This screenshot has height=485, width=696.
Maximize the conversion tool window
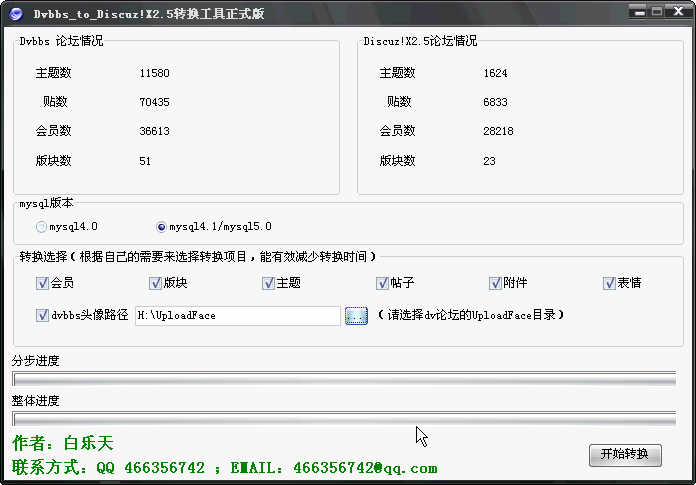[x=657, y=12]
